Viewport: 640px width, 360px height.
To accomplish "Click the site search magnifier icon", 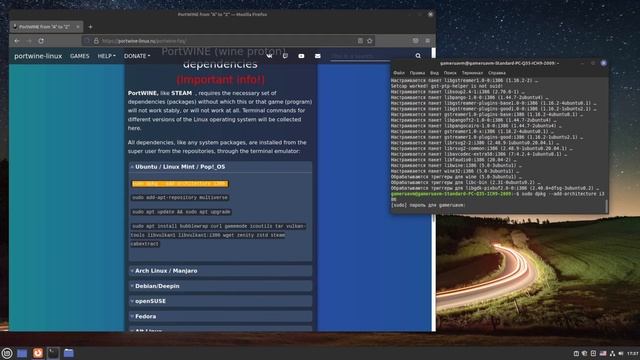I will pos(418,56).
